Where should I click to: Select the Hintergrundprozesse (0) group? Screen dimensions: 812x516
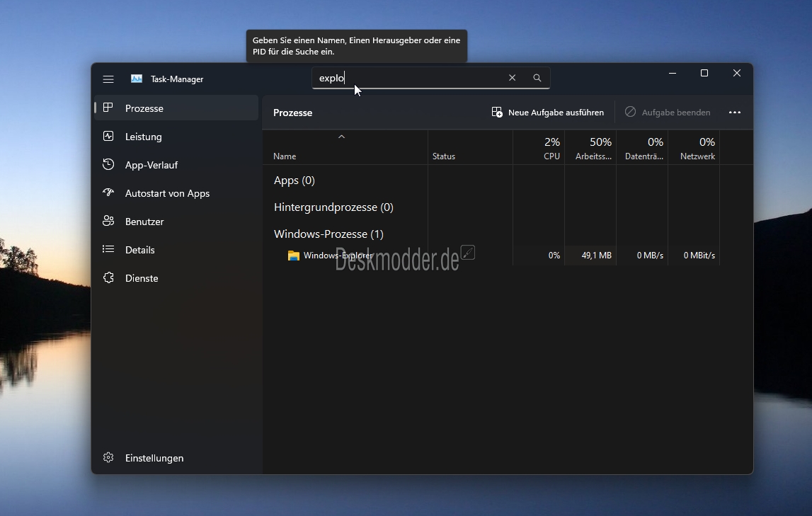pyautogui.click(x=333, y=207)
